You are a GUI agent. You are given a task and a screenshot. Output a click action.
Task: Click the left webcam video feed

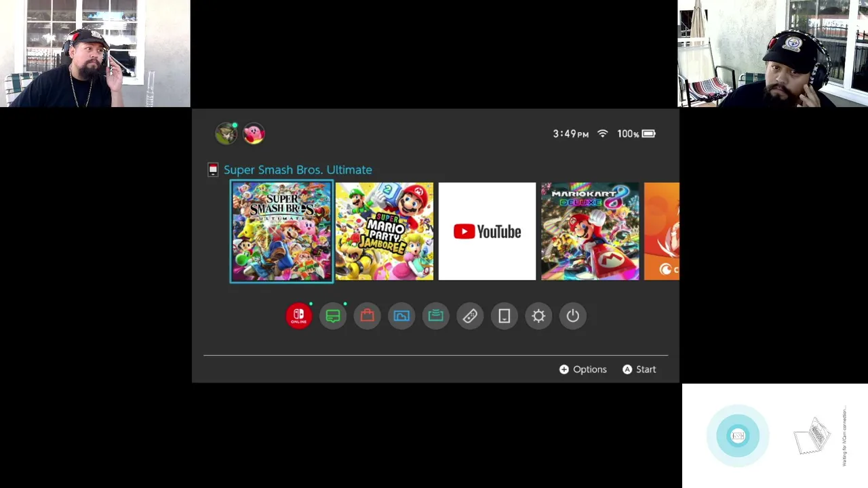click(95, 54)
